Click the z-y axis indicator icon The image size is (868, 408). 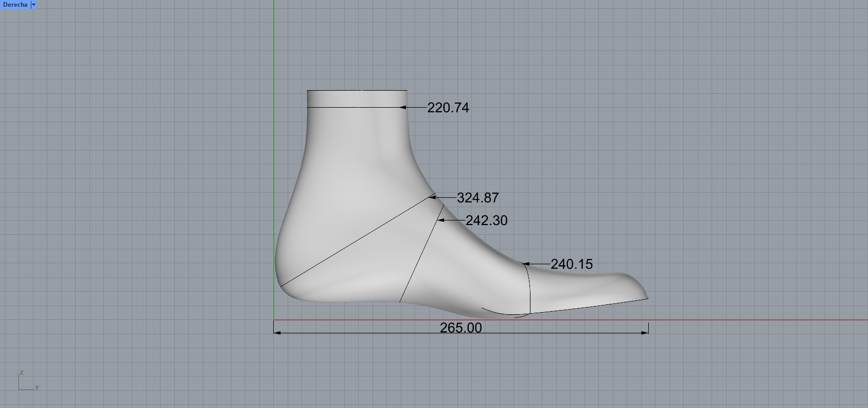coord(28,381)
